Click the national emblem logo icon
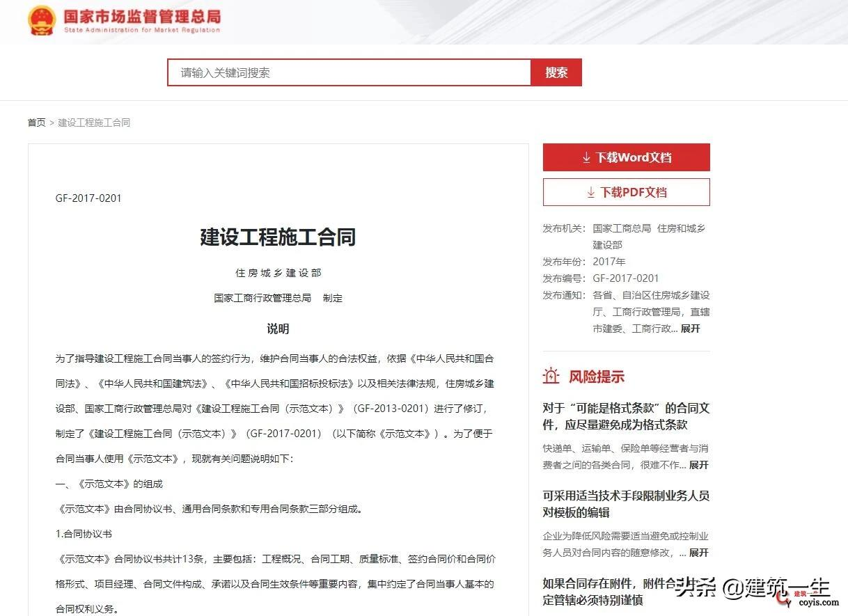Image resolution: width=848 pixels, height=616 pixels. pos(41,21)
